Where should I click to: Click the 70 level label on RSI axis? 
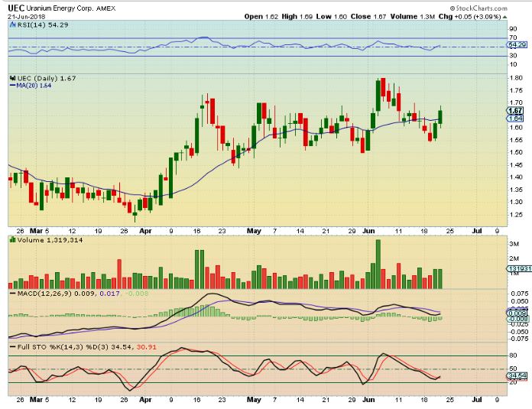(x=513, y=37)
